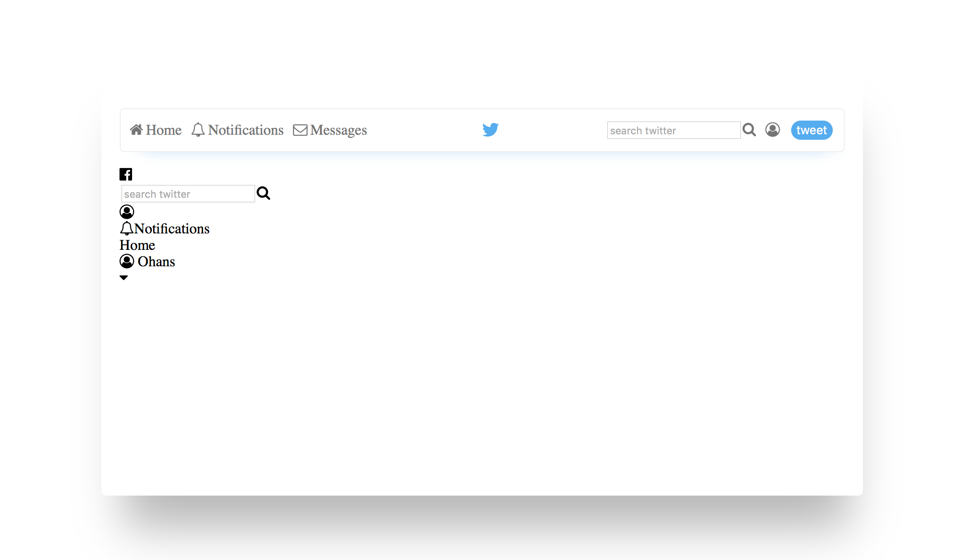Click the Home house icon in navbar
This screenshot has height=560, width=979.
click(x=136, y=130)
